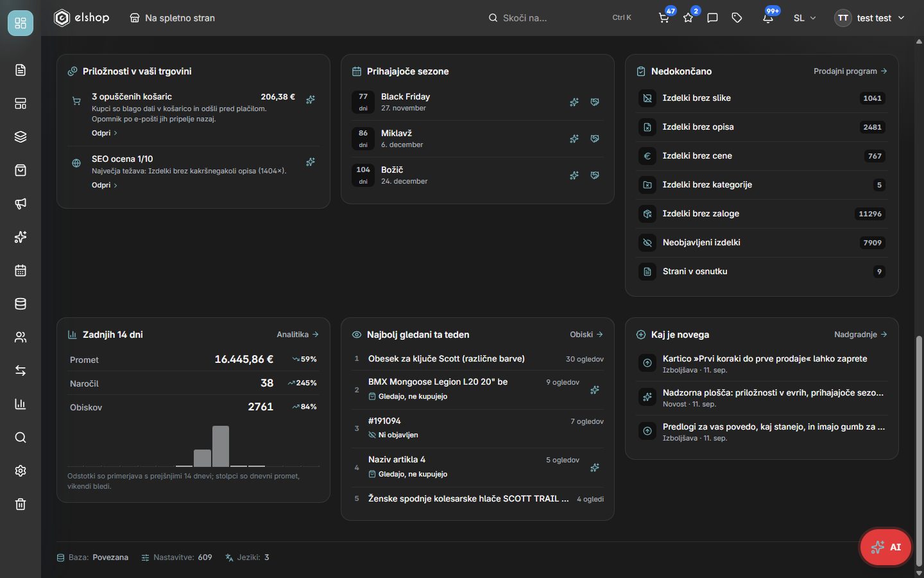924x578 pixels.
Task: Open the document pages icon in sidebar
Action: [21, 70]
